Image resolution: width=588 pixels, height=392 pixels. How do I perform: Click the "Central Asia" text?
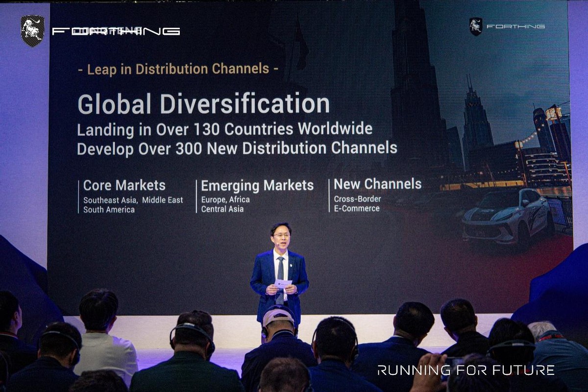pyautogui.click(x=222, y=209)
